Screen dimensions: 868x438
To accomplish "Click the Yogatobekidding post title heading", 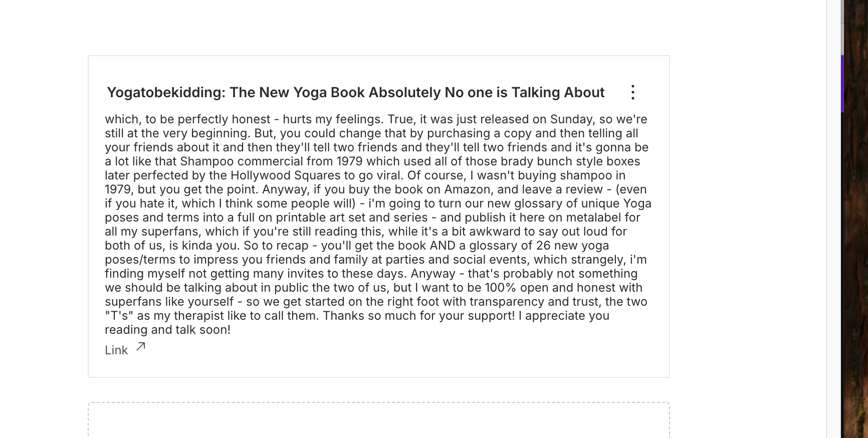I will (x=356, y=92).
